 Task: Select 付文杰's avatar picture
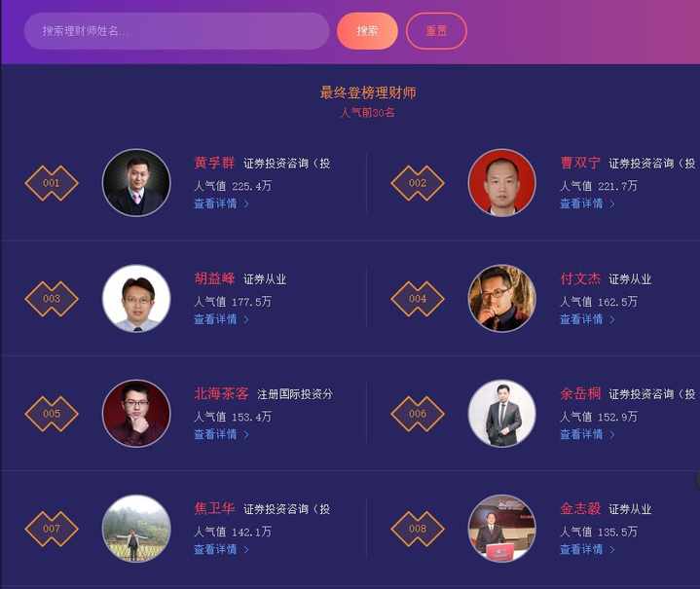(x=501, y=299)
